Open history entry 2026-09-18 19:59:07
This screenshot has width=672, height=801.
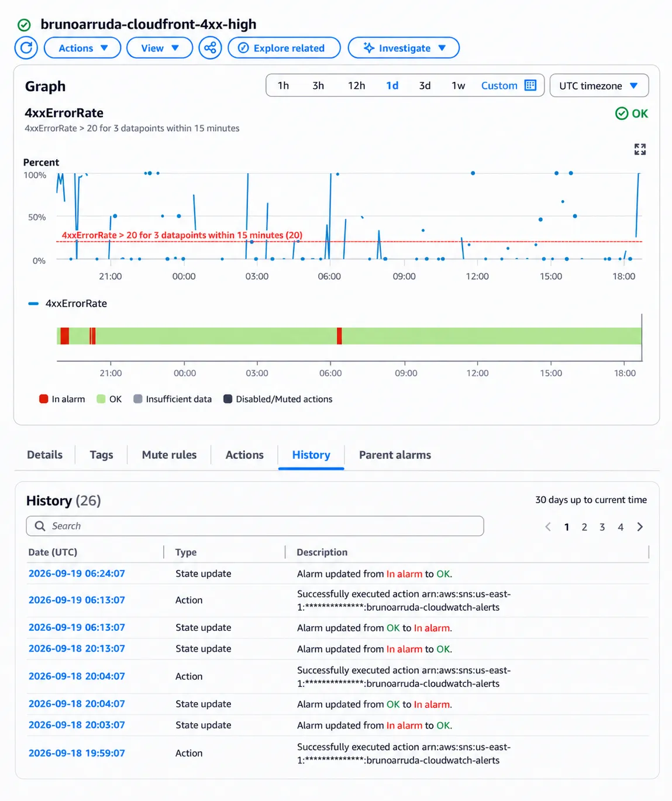click(77, 753)
